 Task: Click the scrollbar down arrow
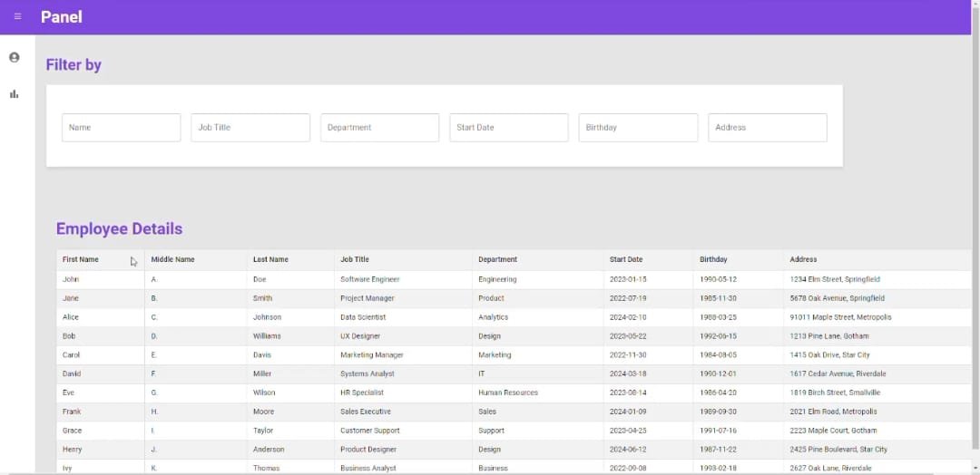975,469
